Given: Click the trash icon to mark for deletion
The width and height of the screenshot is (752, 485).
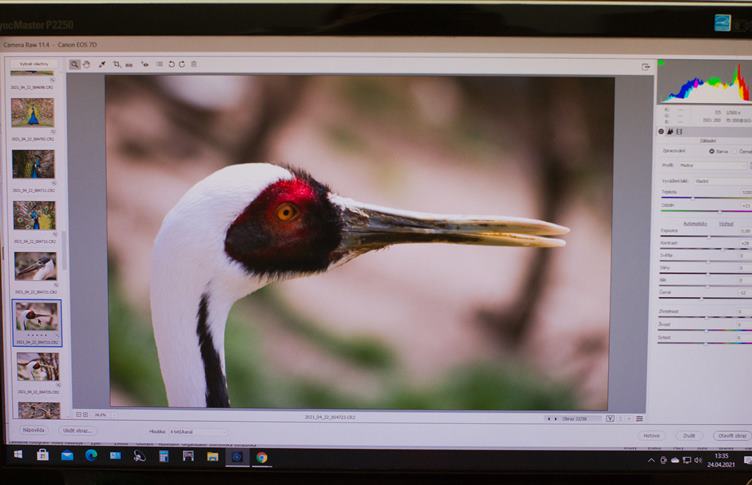Looking at the screenshot, I should click(194, 64).
